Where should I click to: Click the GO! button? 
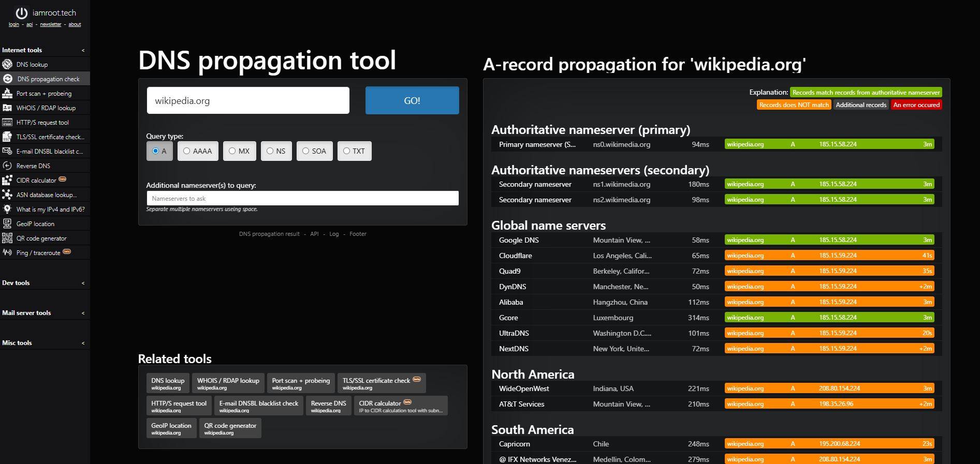pyautogui.click(x=412, y=100)
